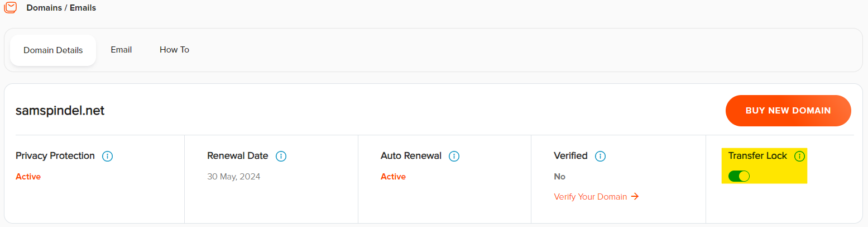The height and width of the screenshot is (227, 868).
Task: Disable the Transfer Lock switch
Action: point(739,176)
